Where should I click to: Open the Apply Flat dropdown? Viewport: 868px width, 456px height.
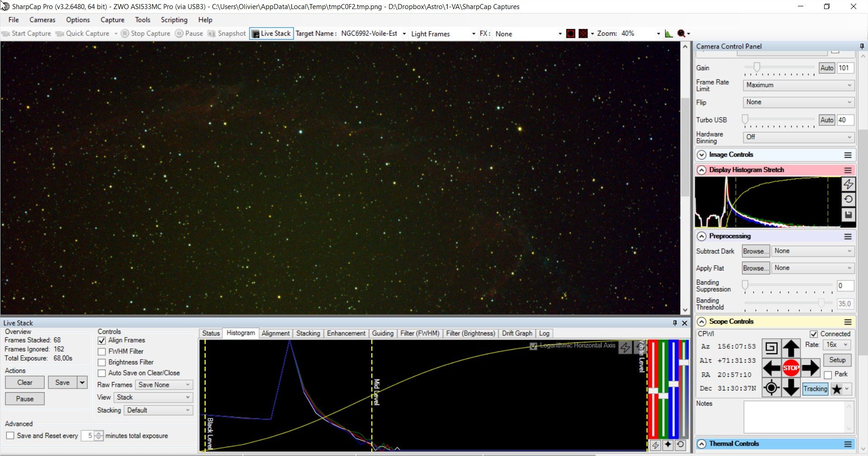tap(812, 268)
